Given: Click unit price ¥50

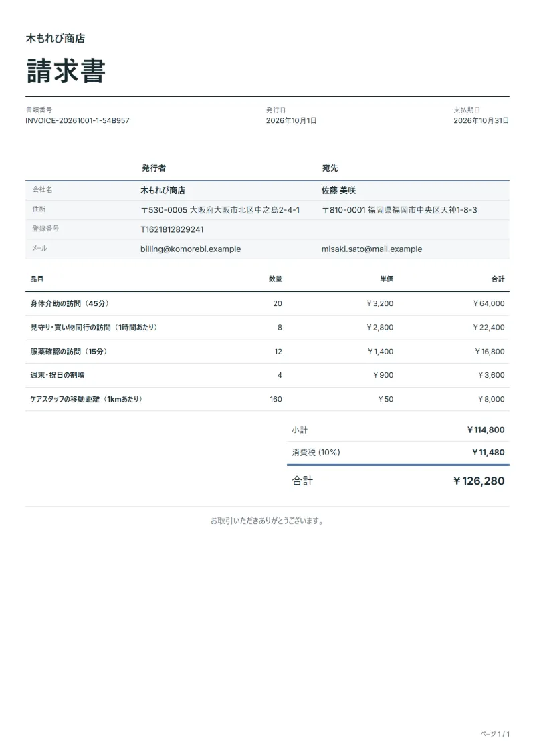Looking at the screenshot, I should [386, 399].
